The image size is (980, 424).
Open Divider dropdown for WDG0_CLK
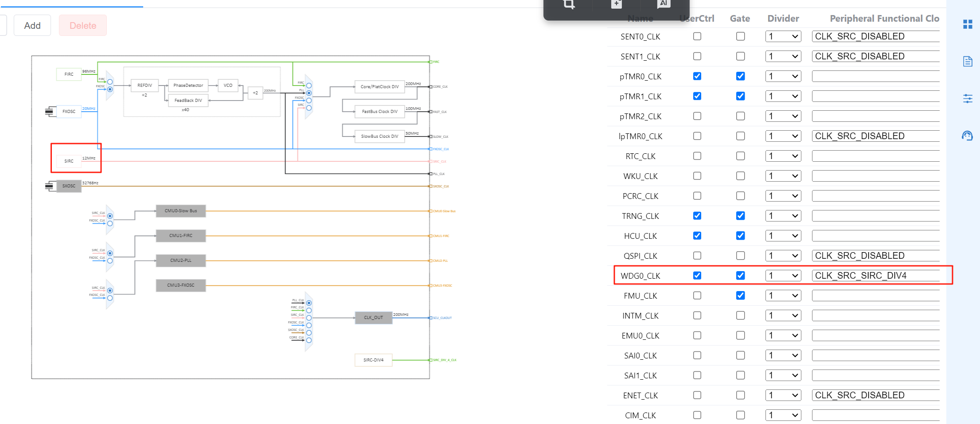click(783, 276)
